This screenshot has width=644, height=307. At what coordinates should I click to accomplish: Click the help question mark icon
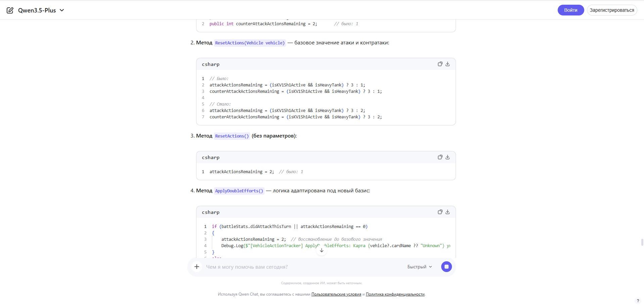pyautogui.click(x=638, y=301)
